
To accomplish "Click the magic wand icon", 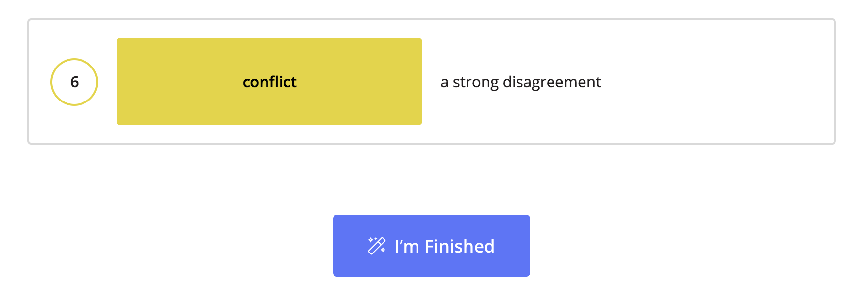I will [377, 246].
